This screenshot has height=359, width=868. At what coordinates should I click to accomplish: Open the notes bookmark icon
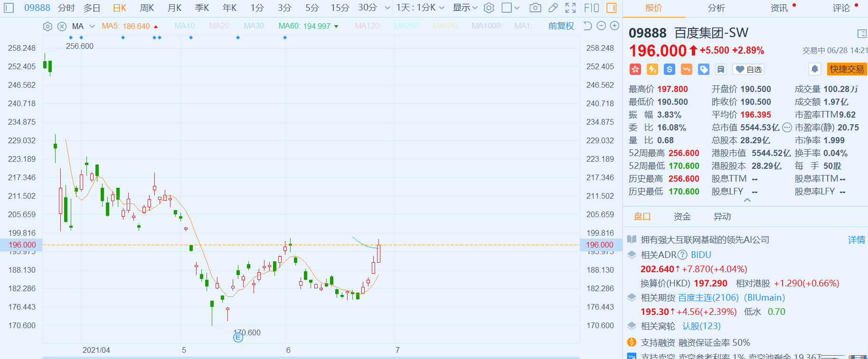point(721,69)
